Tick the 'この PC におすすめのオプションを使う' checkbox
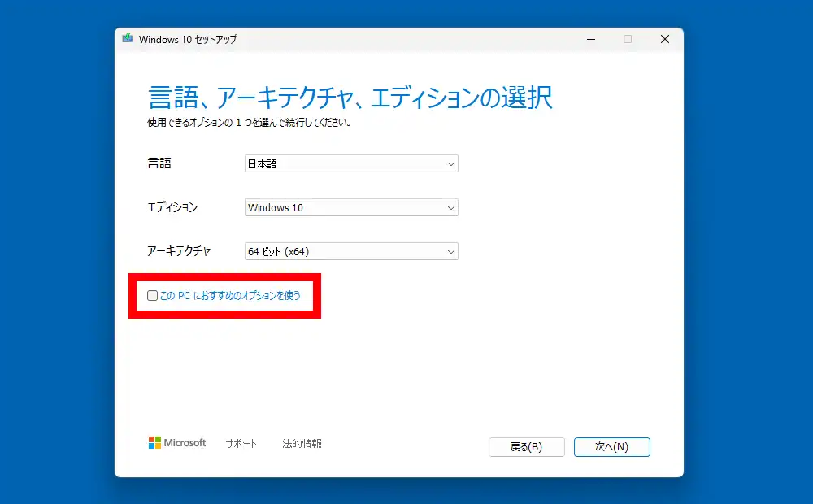The image size is (813, 504). [153, 296]
